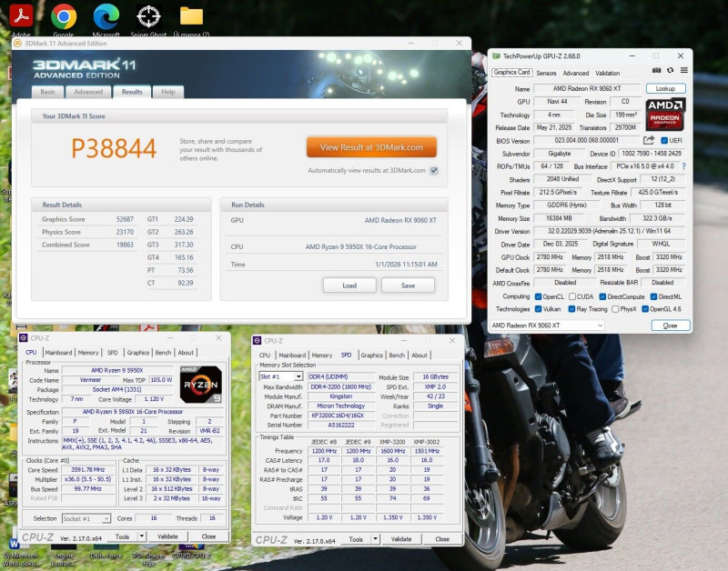Uncheck automatically view results at 3DMark.com
Screen dimensions: 728x571
pyautogui.click(x=434, y=171)
